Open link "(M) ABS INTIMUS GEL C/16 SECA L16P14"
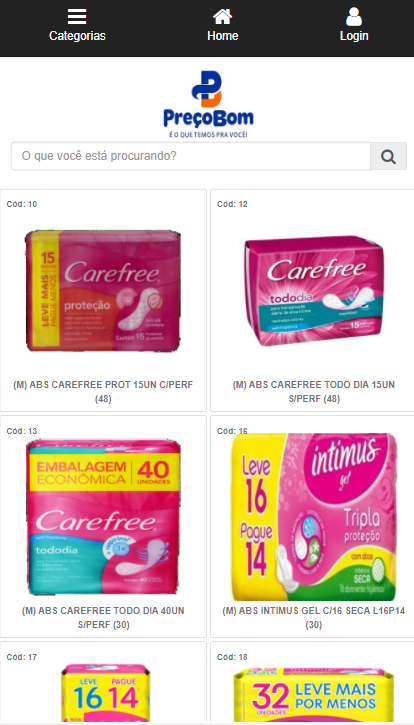This screenshot has height=725, width=414. (x=314, y=618)
